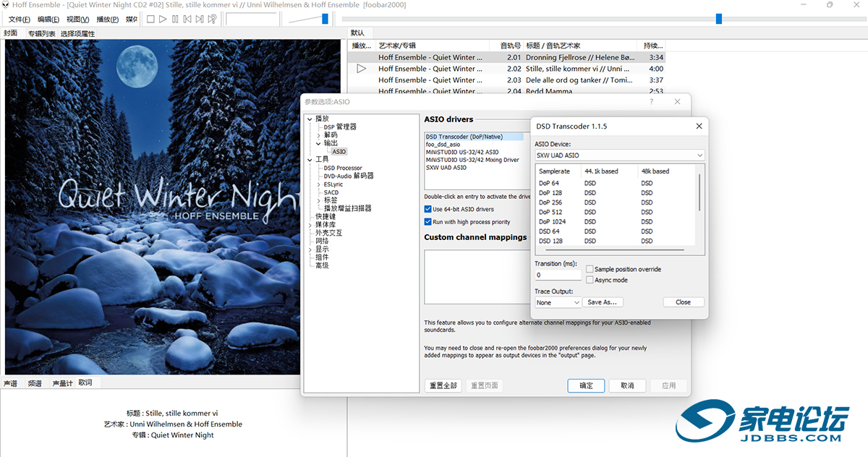Click the Play button in foobar2000 toolbar
The height and width of the screenshot is (457, 868).
tap(163, 19)
